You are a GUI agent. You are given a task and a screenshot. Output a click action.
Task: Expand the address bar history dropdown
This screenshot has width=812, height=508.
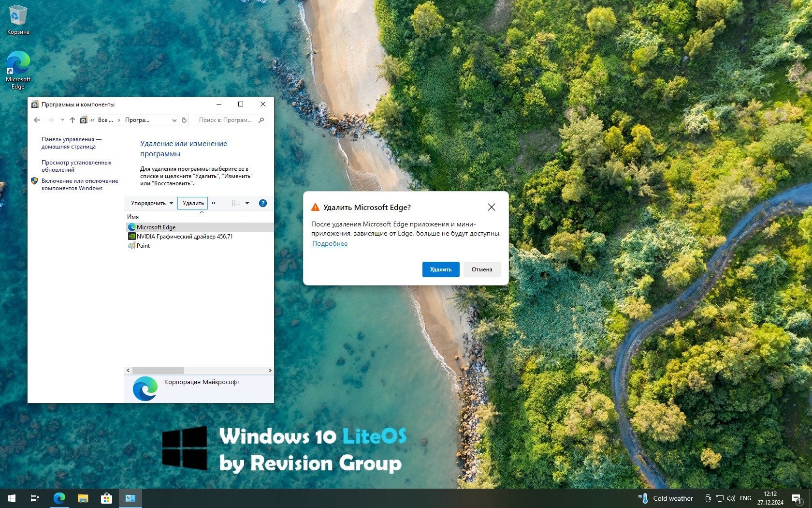click(174, 120)
